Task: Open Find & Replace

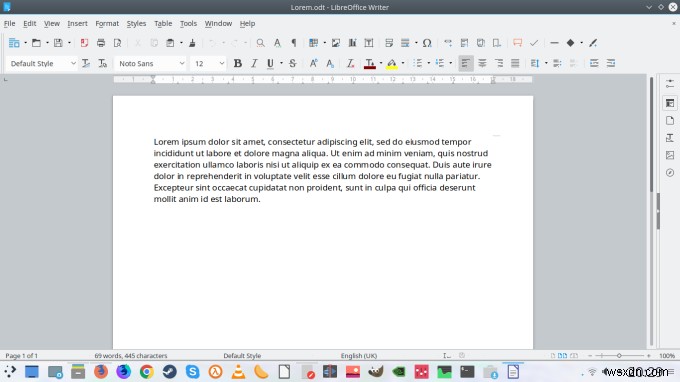Action: pos(260,43)
